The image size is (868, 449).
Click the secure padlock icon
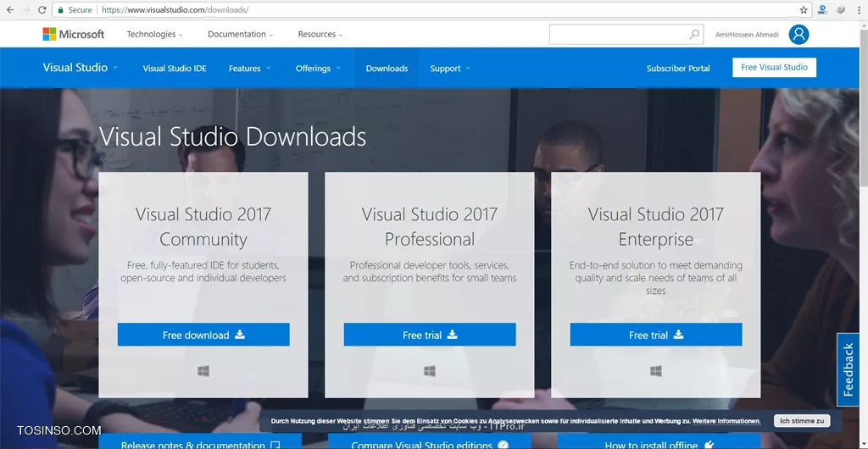point(61,10)
